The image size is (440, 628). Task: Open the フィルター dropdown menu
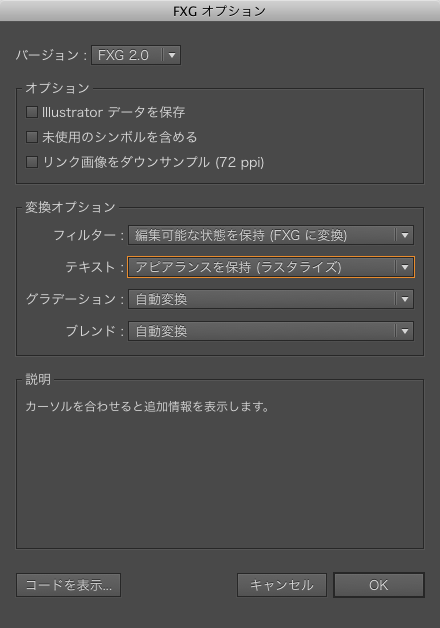click(271, 235)
